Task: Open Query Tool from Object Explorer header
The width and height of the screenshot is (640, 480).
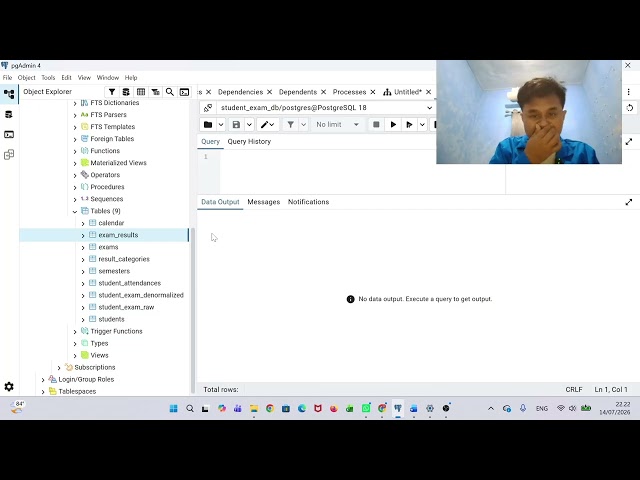Action: [x=126, y=92]
